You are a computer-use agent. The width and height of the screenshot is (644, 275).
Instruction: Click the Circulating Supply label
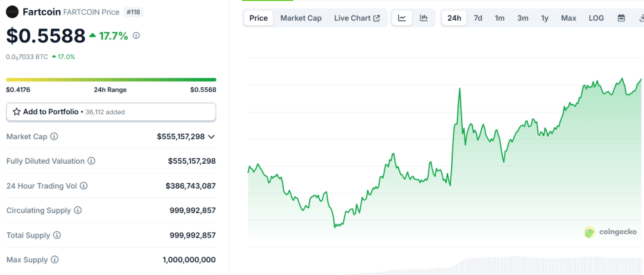pyautogui.click(x=39, y=210)
